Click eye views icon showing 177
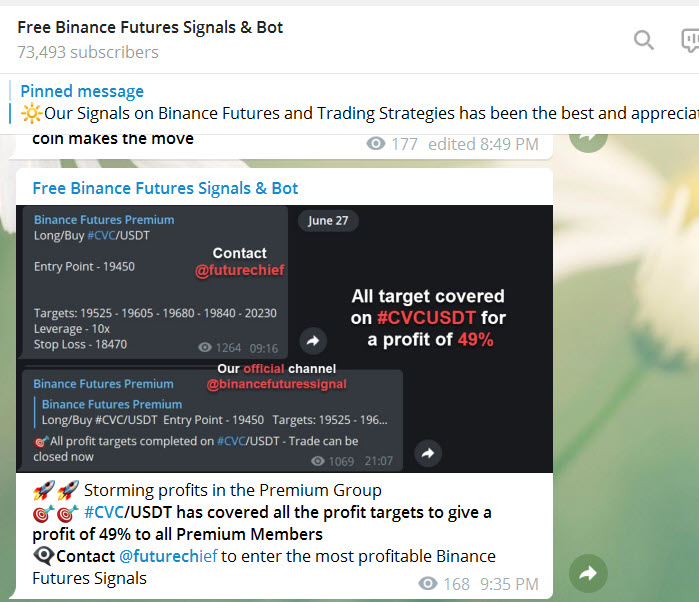This screenshot has height=602, width=699. click(x=376, y=144)
